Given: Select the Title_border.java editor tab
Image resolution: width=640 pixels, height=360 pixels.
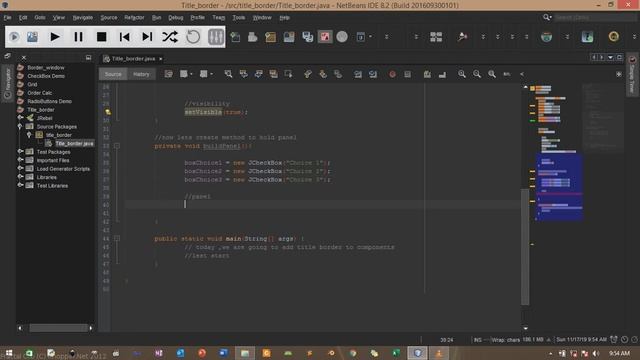Looking at the screenshot, I should 133,59.
